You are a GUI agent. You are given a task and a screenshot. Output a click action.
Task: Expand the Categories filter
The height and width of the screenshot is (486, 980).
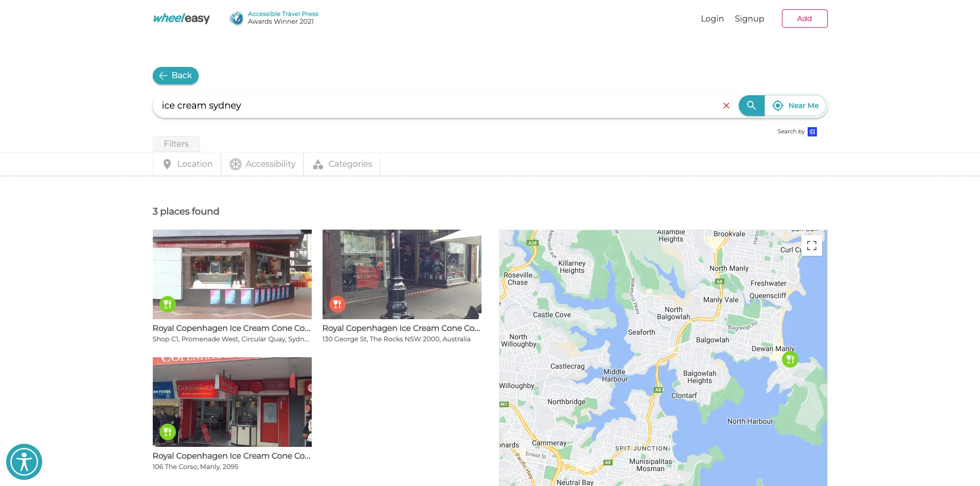(342, 164)
